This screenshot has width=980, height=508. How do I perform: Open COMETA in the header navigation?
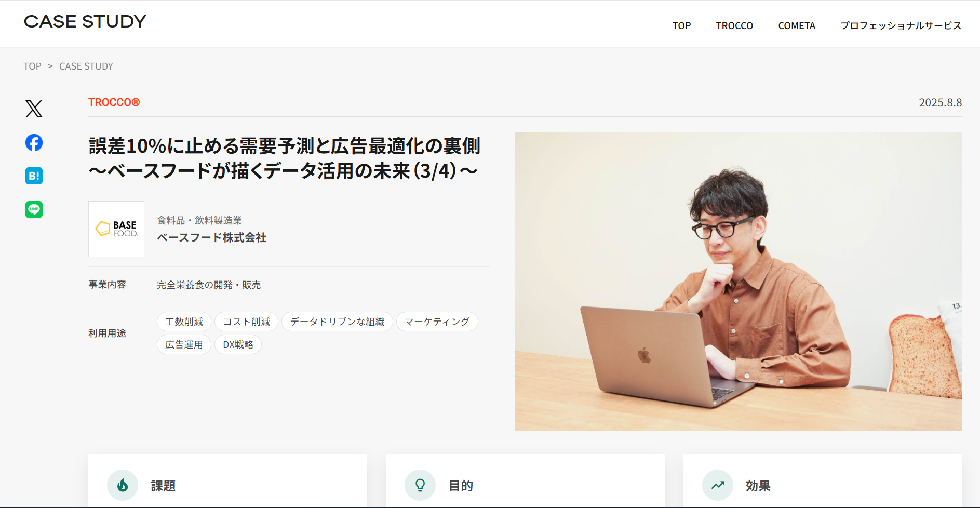[797, 26]
